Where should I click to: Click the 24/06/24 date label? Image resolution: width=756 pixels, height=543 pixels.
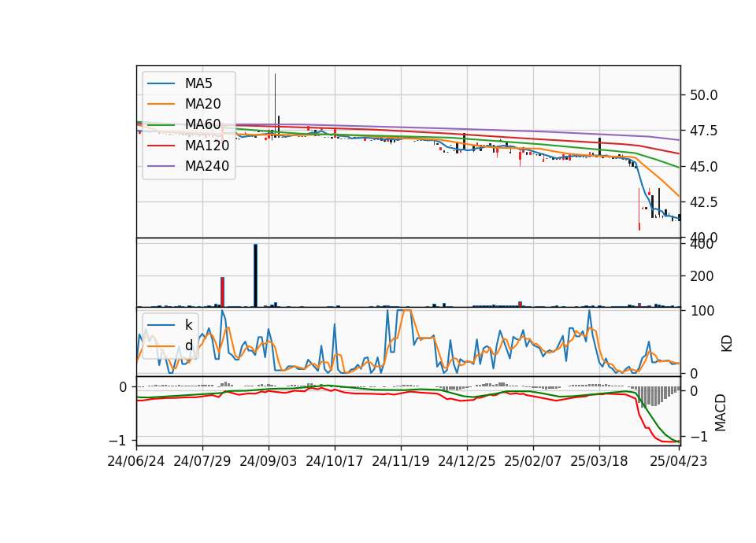pyautogui.click(x=136, y=461)
